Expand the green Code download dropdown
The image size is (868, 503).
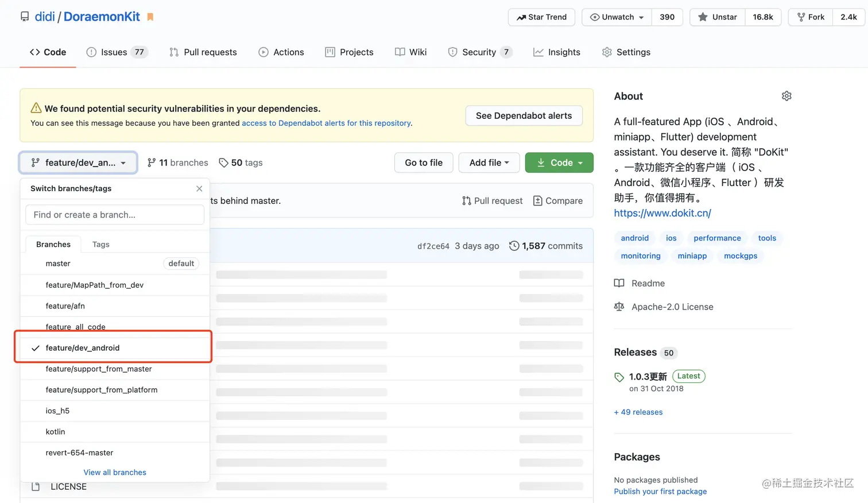click(559, 163)
